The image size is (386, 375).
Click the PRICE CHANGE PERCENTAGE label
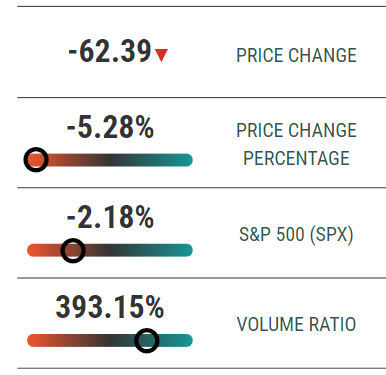[x=296, y=144]
